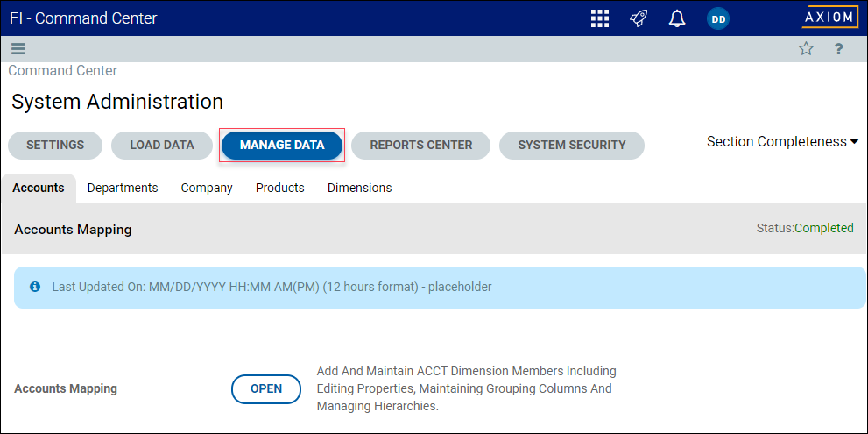This screenshot has height=434, width=868.
Task: Click the info icon in the blue banner
Action: [x=35, y=287]
